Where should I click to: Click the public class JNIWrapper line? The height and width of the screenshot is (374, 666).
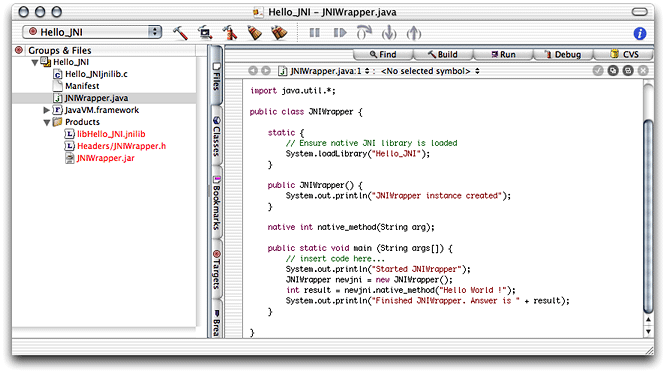click(306, 112)
